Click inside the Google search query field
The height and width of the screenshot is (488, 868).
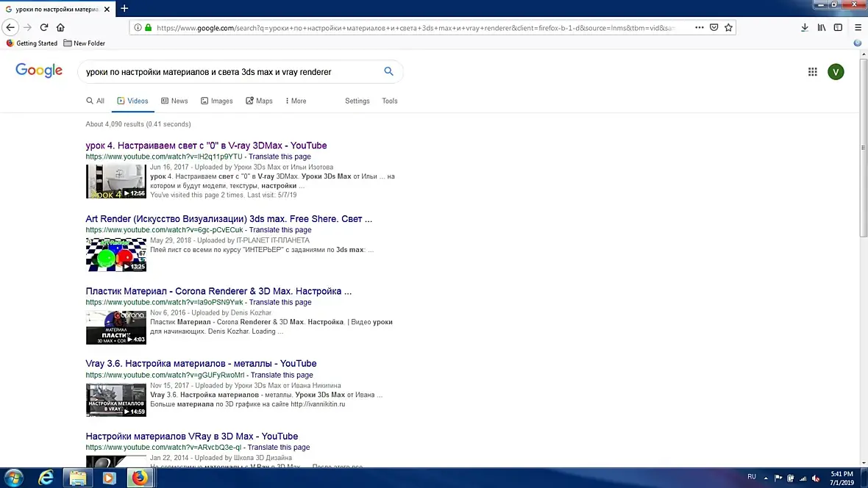point(230,72)
